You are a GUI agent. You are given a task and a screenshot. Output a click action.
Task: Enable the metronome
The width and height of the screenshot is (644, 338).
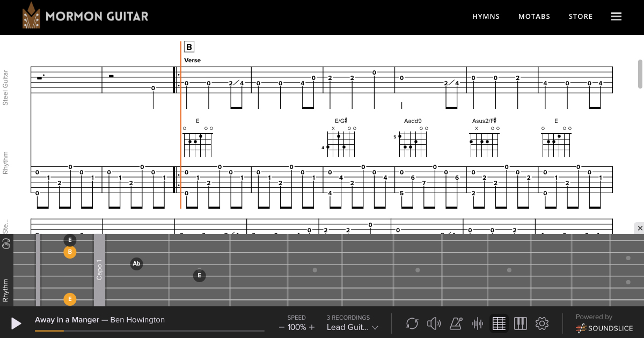click(x=456, y=324)
